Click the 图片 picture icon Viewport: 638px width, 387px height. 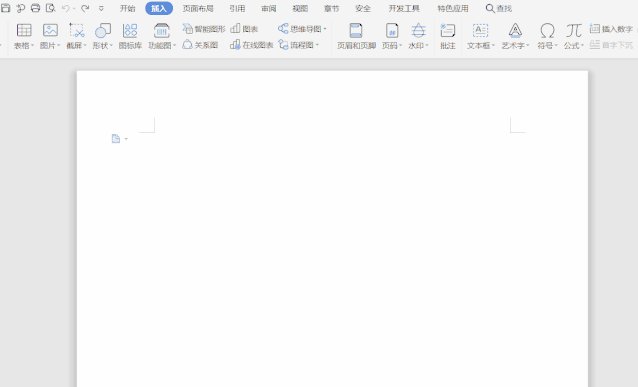pyautogui.click(x=50, y=31)
